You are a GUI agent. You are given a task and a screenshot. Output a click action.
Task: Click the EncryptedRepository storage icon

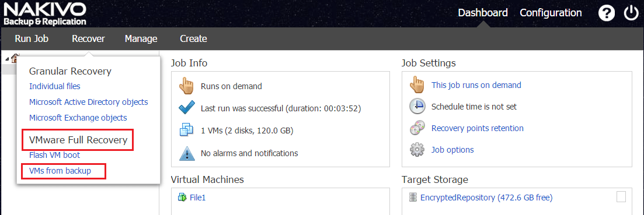pos(413,198)
